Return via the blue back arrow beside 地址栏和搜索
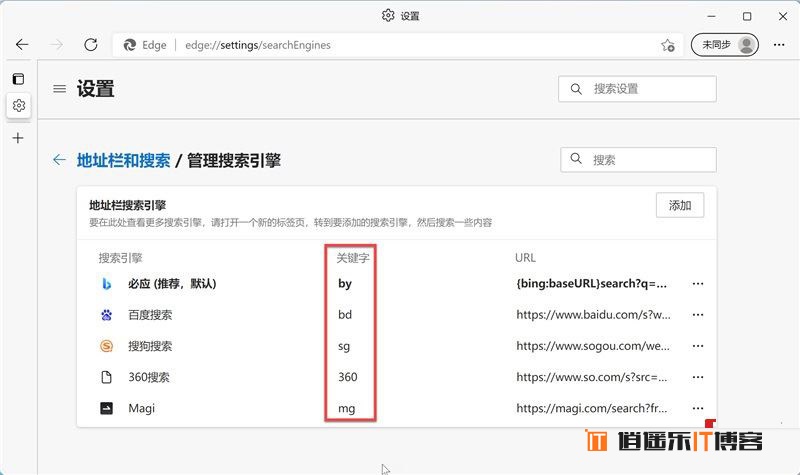This screenshot has height=475, width=800. pos(59,160)
